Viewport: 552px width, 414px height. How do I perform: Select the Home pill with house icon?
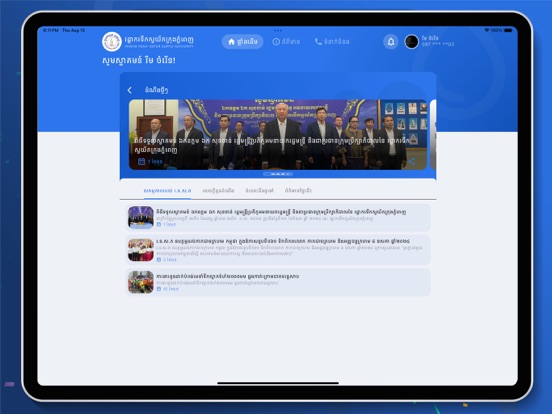tap(243, 42)
